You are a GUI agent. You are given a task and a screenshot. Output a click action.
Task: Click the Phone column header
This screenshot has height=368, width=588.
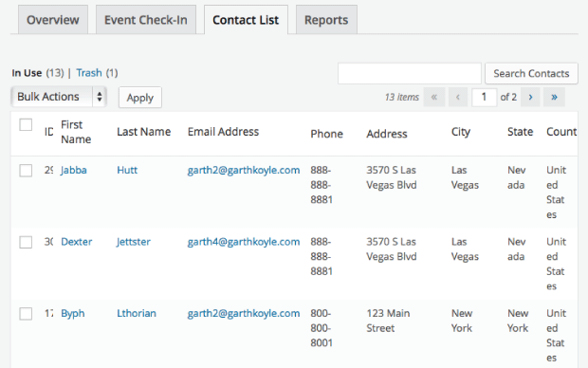326,134
